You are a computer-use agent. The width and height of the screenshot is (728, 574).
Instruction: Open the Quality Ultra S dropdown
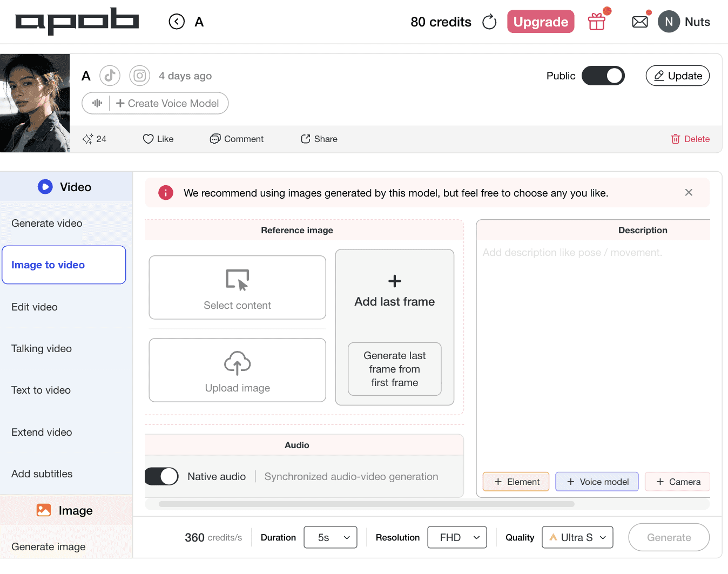pyautogui.click(x=577, y=537)
